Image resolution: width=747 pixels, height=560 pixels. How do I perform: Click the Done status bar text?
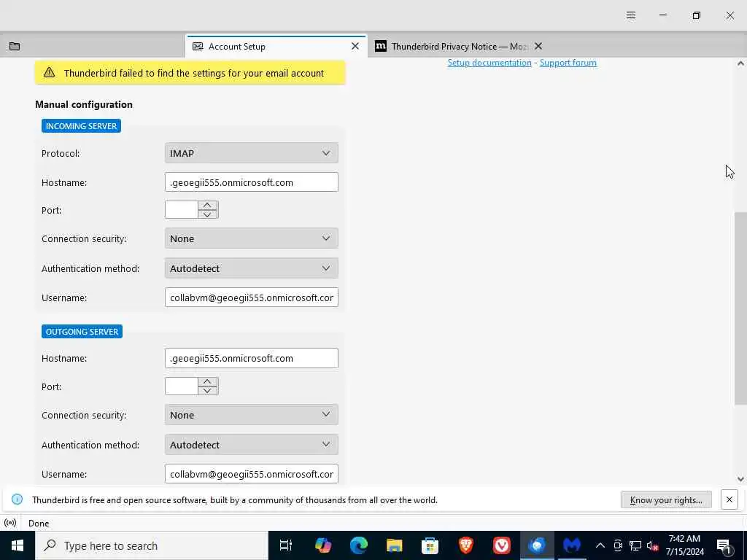tap(39, 524)
